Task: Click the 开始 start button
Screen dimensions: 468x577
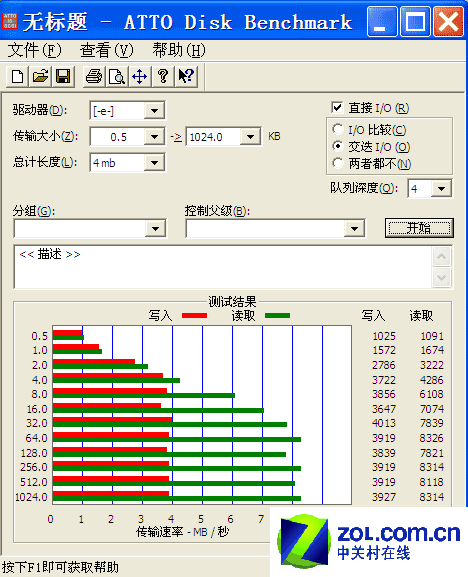Action: [x=419, y=228]
